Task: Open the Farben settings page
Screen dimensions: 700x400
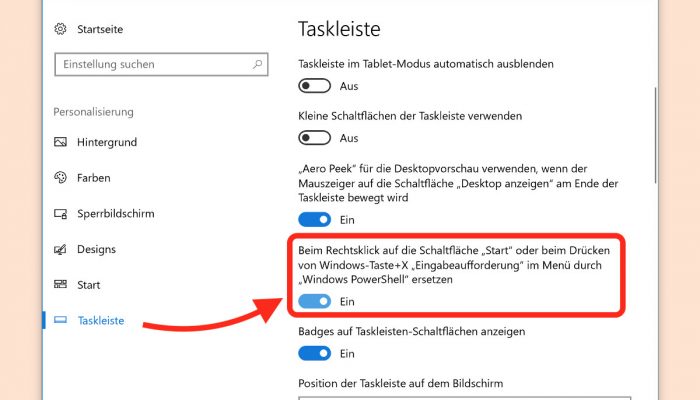Action: (x=94, y=178)
